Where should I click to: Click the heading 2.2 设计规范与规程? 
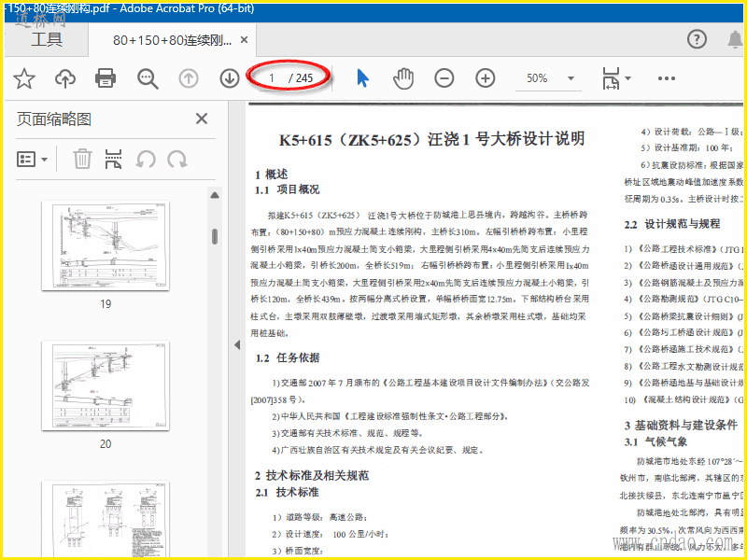click(x=672, y=224)
